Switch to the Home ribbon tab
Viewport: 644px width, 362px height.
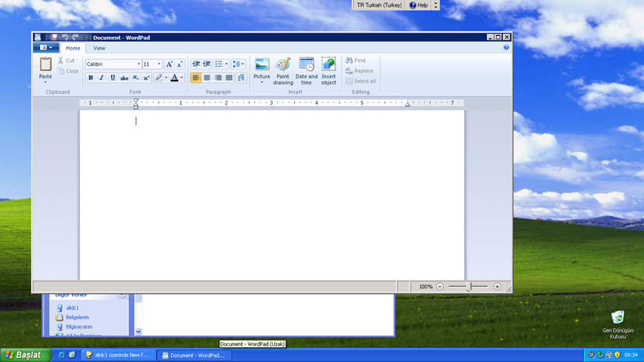point(73,48)
